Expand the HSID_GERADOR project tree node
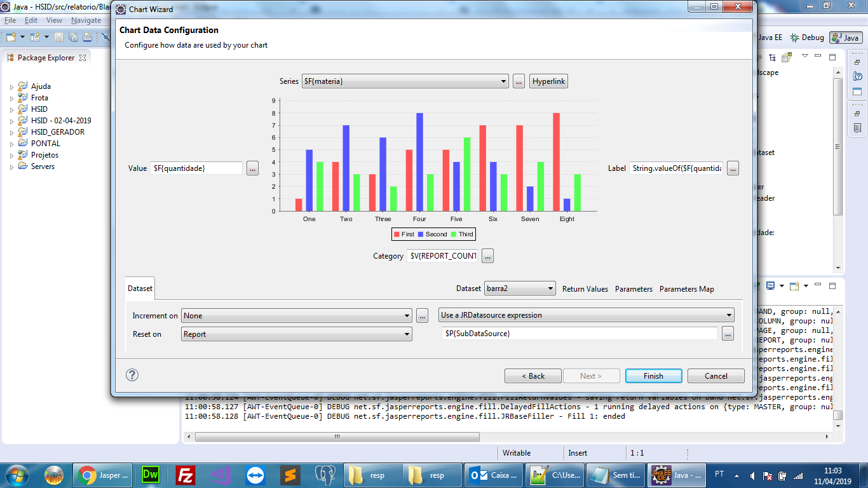The width and height of the screenshot is (868, 488). click(x=11, y=132)
